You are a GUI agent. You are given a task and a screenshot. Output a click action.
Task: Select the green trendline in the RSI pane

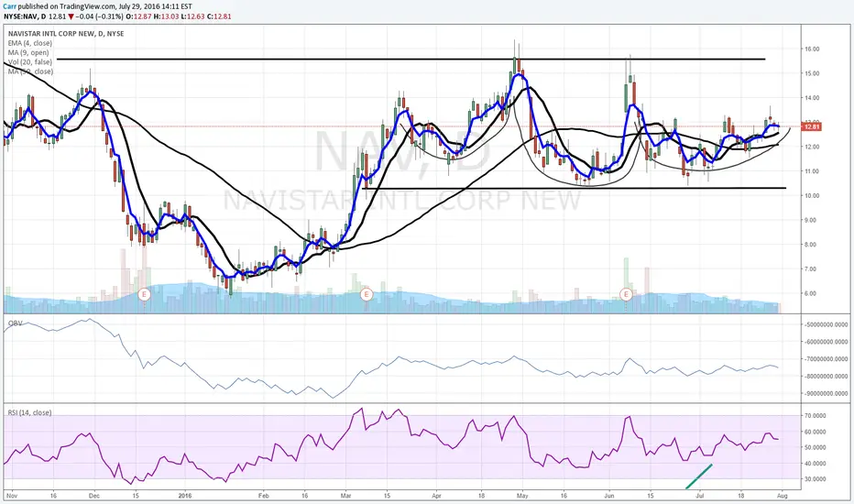click(699, 477)
